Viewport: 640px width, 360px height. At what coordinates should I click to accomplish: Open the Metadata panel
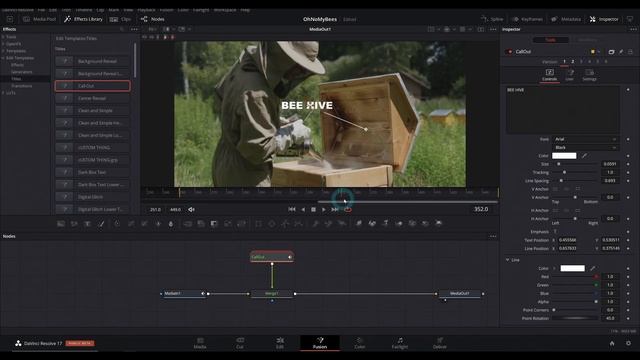click(x=566, y=19)
